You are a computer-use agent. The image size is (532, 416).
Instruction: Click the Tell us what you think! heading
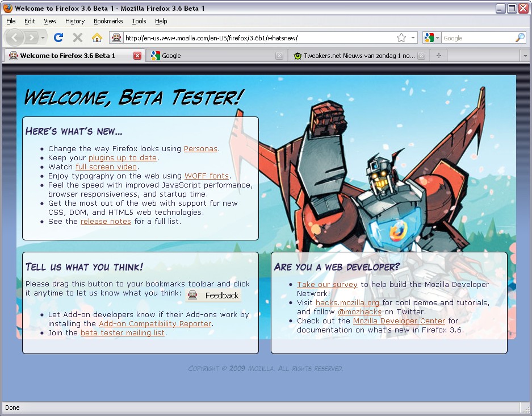click(x=84, y=267)
